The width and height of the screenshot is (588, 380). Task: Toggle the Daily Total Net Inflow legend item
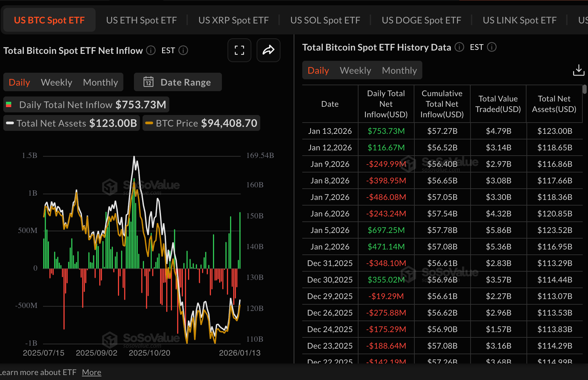86,104
